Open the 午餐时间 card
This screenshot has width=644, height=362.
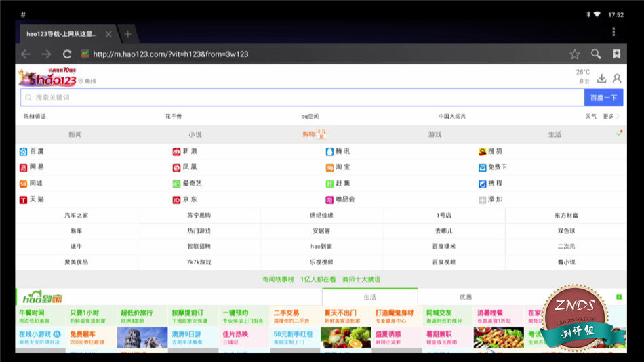click(x=40, y=316)
